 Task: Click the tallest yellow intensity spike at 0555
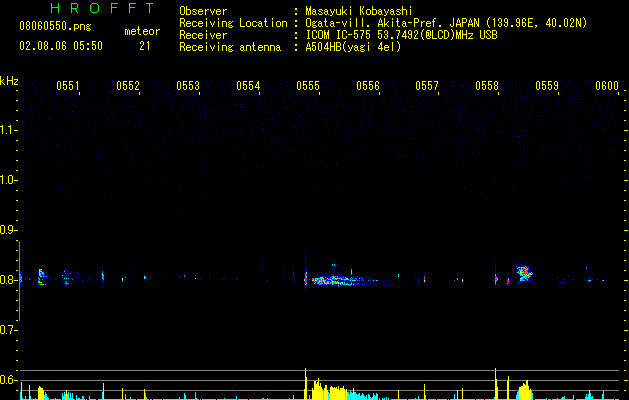click(306, 384)
